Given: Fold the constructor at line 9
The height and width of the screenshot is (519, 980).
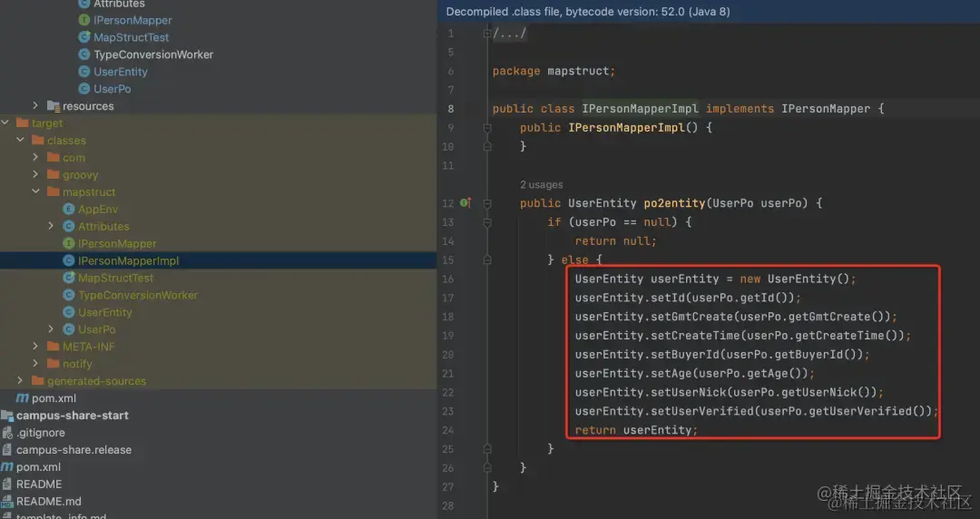Looking at the screenshot, I should pos(487,128).
